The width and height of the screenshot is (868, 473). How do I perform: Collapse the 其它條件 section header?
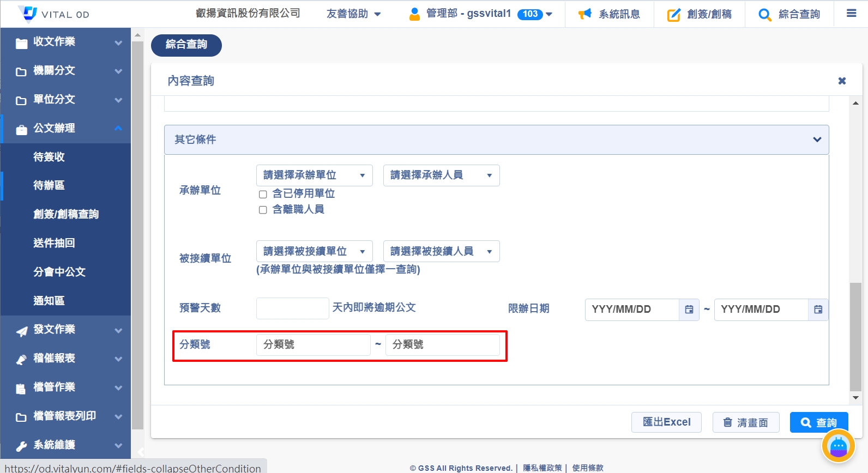pos(496,140)
